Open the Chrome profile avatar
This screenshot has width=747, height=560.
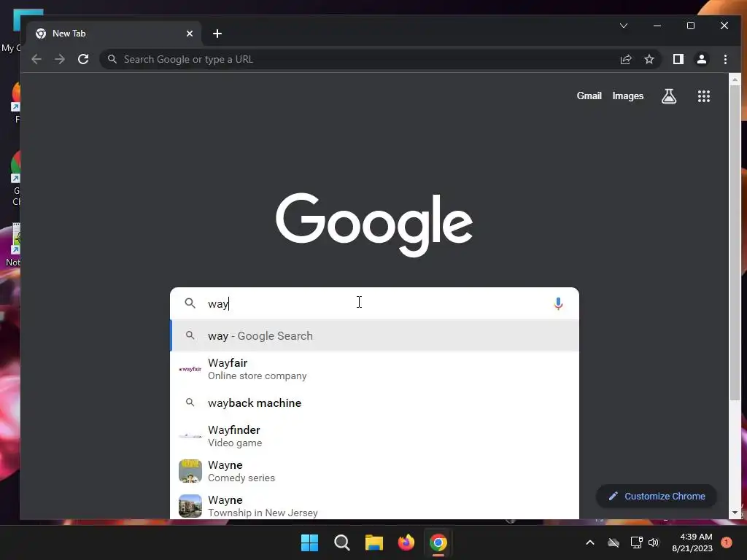point(701,60)
